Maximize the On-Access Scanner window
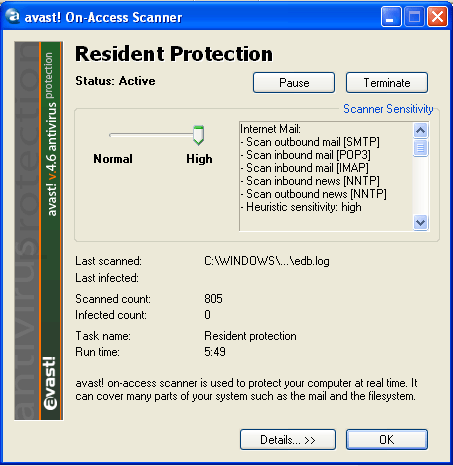Image resolution: width=453 pixels, height=466 pixels. click(x=414, y=16)
